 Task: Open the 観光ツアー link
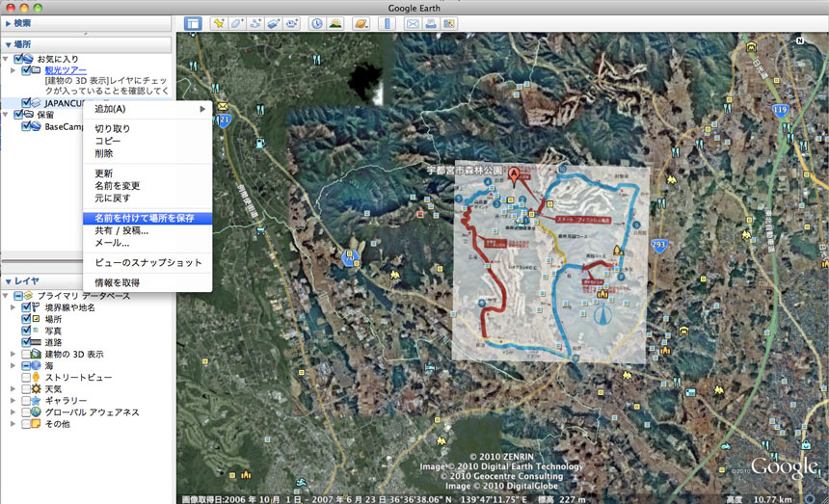click(66, 70)
